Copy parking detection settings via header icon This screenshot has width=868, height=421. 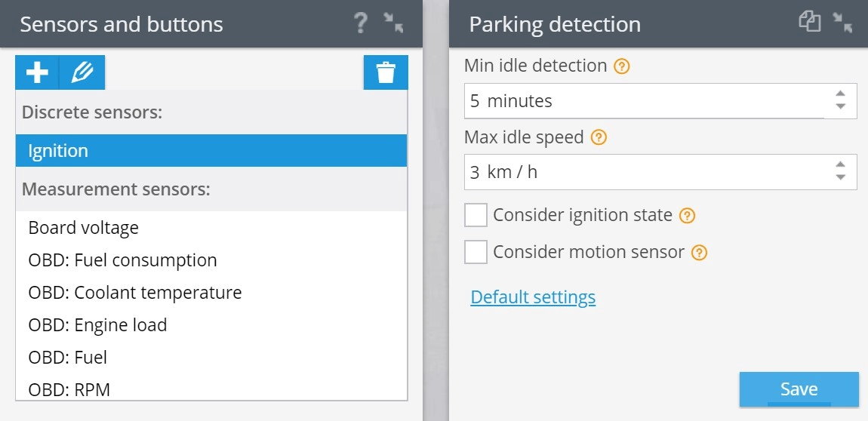tap(809, 23)
